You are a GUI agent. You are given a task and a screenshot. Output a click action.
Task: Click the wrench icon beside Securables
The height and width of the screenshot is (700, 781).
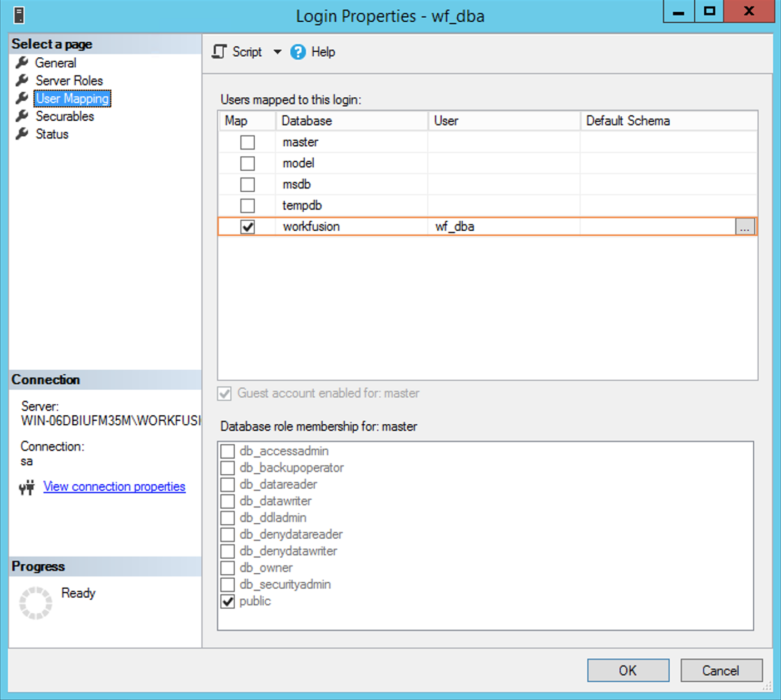pos(22,116)
